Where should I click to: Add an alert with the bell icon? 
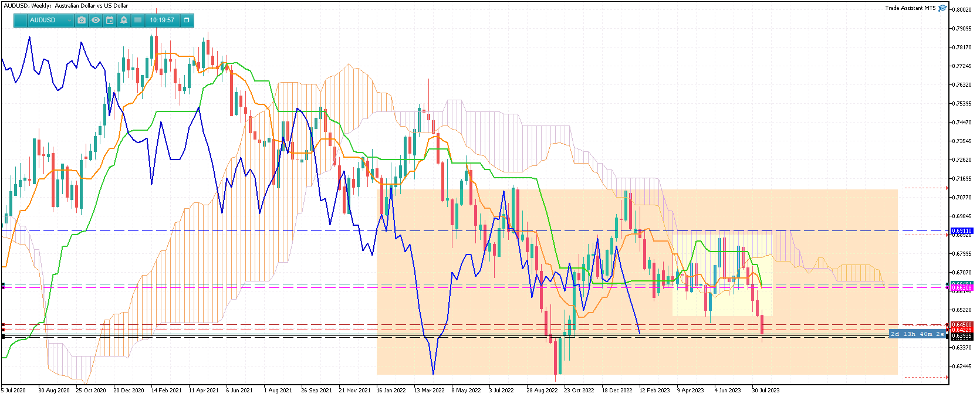[x=124, y=20]
